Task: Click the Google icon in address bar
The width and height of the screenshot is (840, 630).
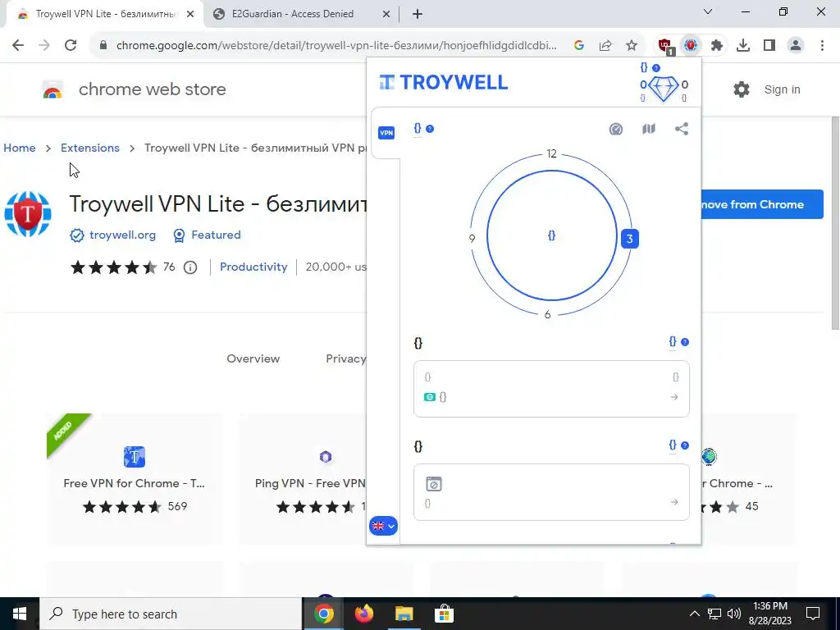Action: (x=579, y=46)
